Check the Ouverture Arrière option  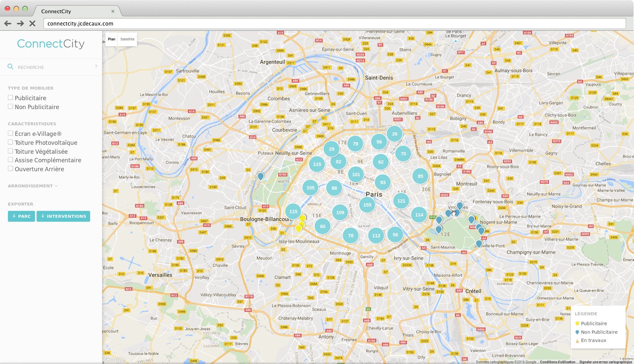pyautogui.click(x=10, y=168)
